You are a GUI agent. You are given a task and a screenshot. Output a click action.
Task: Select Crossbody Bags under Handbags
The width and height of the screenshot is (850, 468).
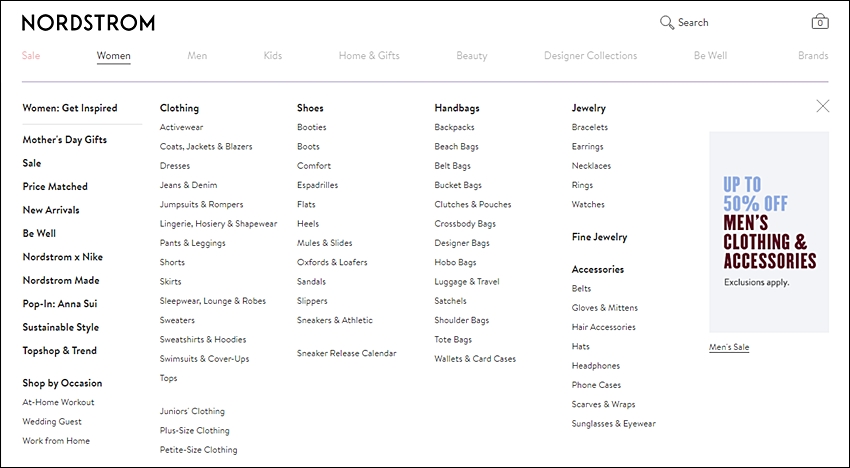tap(465, 223)
